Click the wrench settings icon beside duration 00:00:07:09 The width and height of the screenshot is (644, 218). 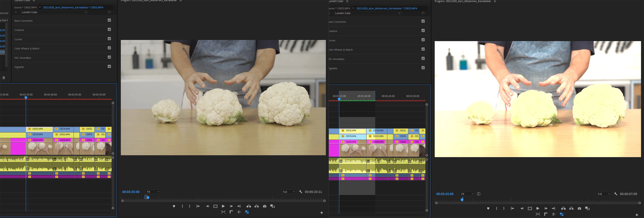click(615, 194)
